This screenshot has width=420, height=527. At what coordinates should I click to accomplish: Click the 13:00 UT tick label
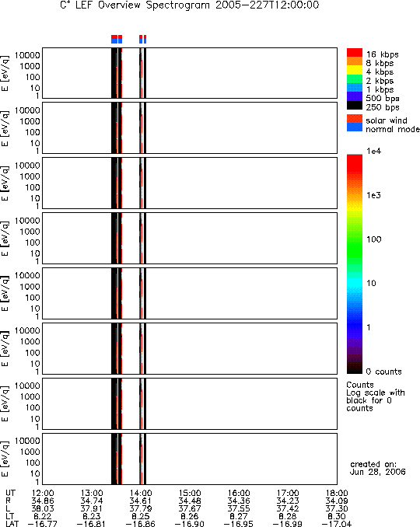tap(92, 493)
